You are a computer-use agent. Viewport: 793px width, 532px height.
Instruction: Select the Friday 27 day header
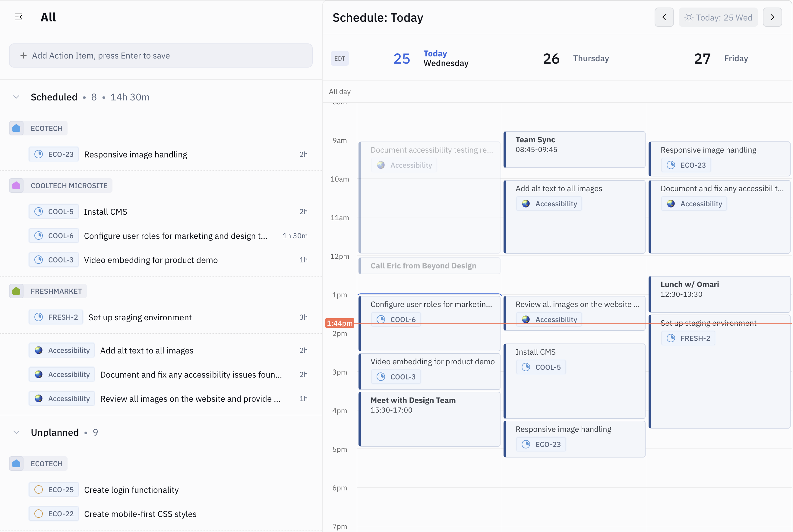[x=720, y=59]
